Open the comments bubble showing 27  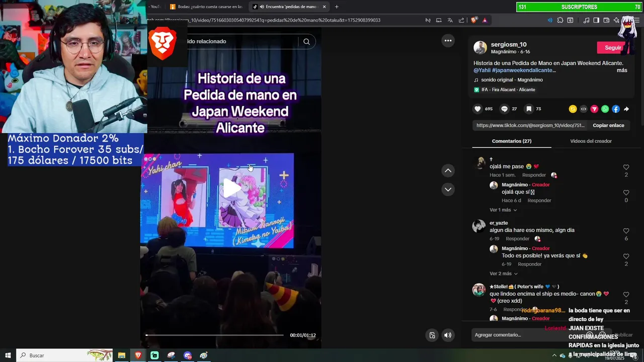pyautogui.click(x=504, y=109)
